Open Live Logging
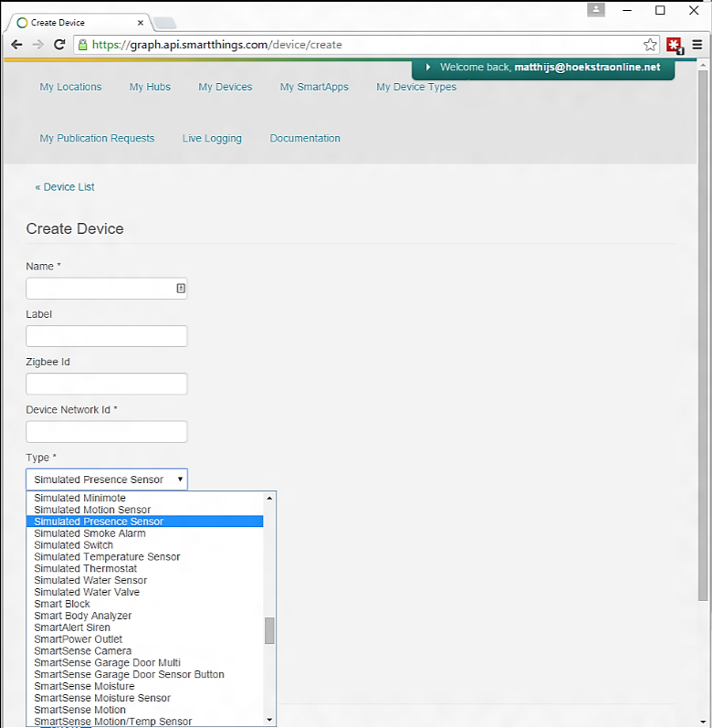 pos(212,138)
